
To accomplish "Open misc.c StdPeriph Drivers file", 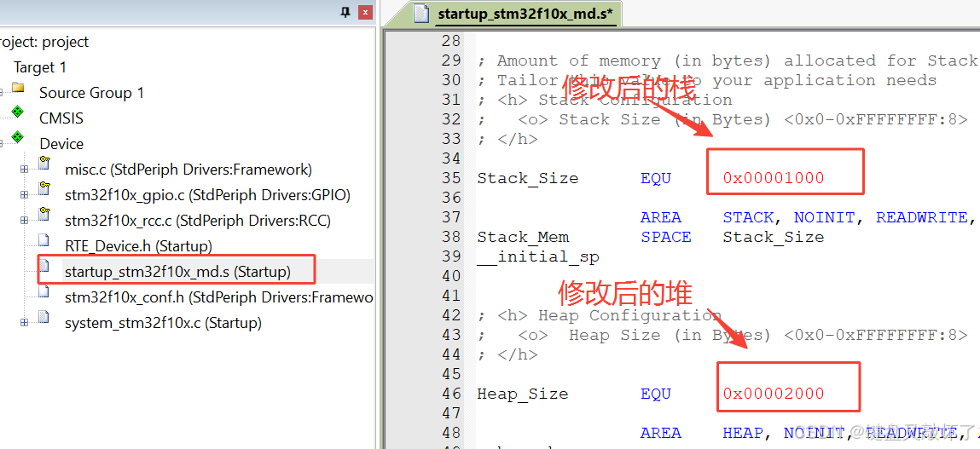I will point(188,170).
